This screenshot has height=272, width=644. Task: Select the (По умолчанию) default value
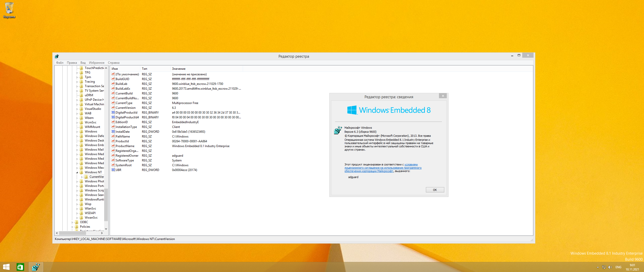coord(127,74)
